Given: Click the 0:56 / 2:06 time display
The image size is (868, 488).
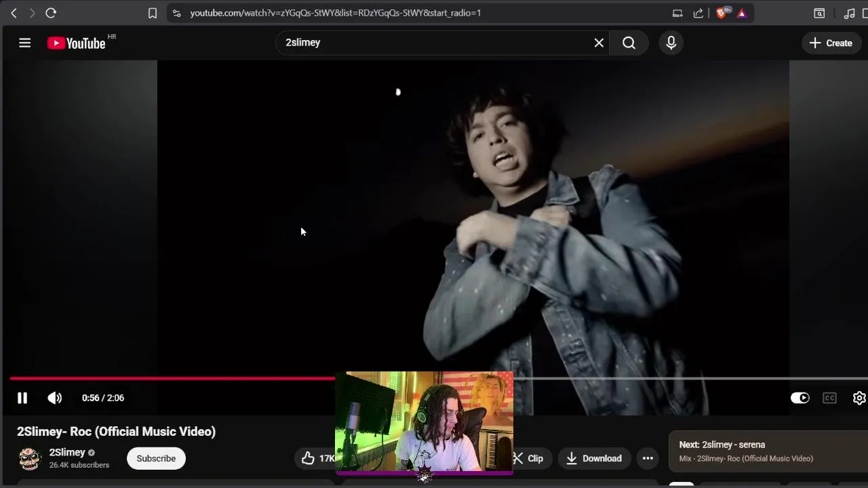Looking at the screenshot, I should (x=103, y=398).
